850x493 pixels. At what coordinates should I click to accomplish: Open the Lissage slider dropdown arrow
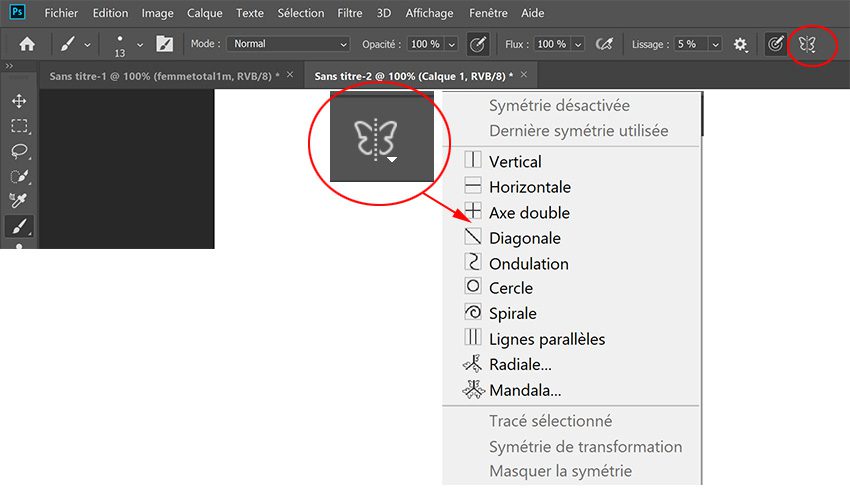click(x=716, y=44)
